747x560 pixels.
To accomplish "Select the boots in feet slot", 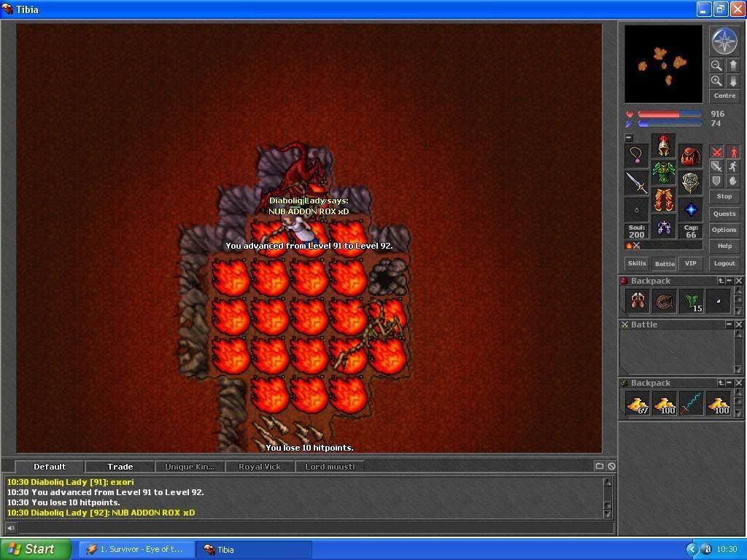I will (664, 227).
